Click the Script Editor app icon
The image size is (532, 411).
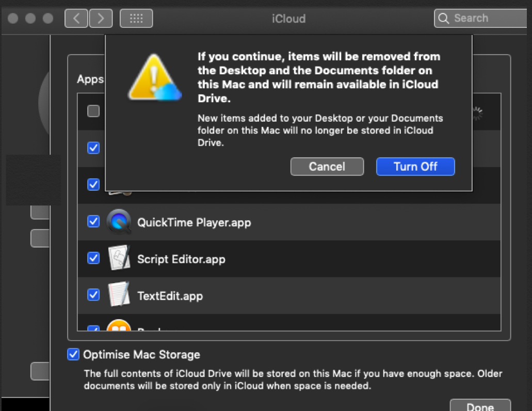click(x=119, y=258)
